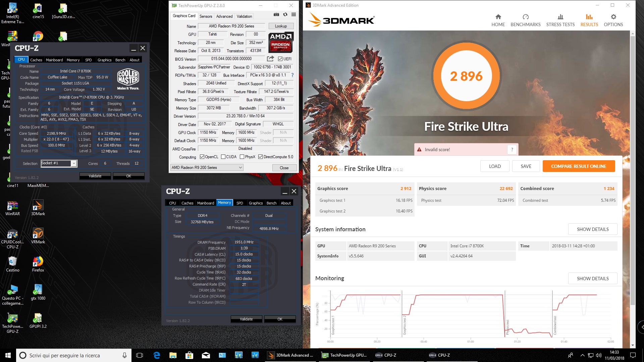
Task: Click the GPU-Z screenshot camera icon
Action: tap(276, 15)
